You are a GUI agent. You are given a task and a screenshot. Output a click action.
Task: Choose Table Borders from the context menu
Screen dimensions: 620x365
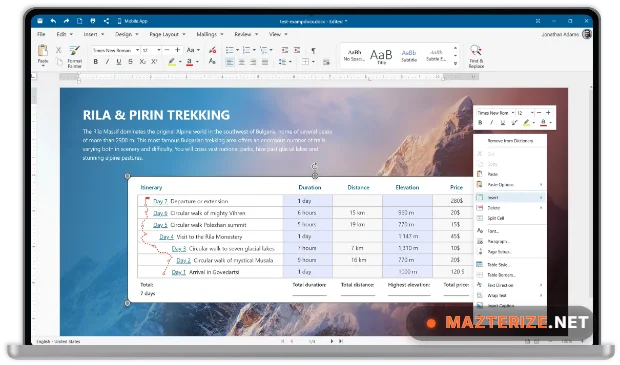click(x=510, y=275)
